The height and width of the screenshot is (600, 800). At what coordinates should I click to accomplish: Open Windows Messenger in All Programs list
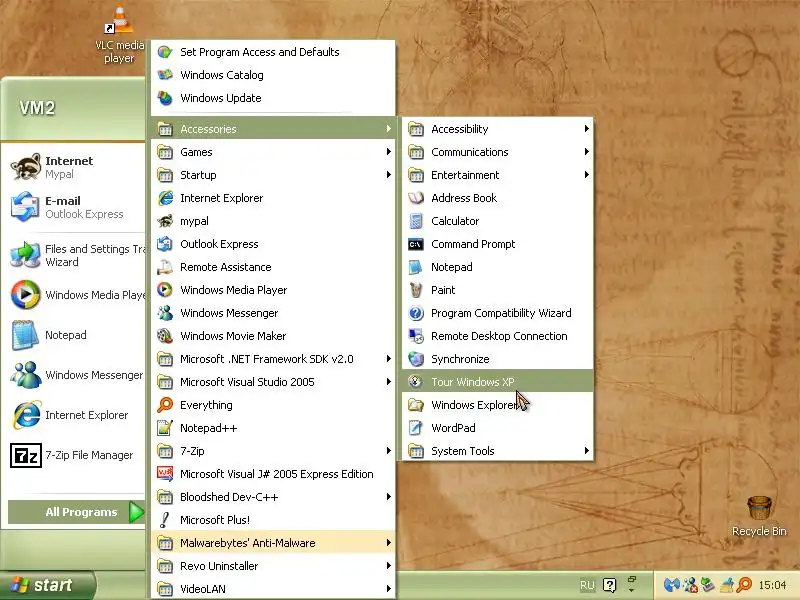[273, 313]
